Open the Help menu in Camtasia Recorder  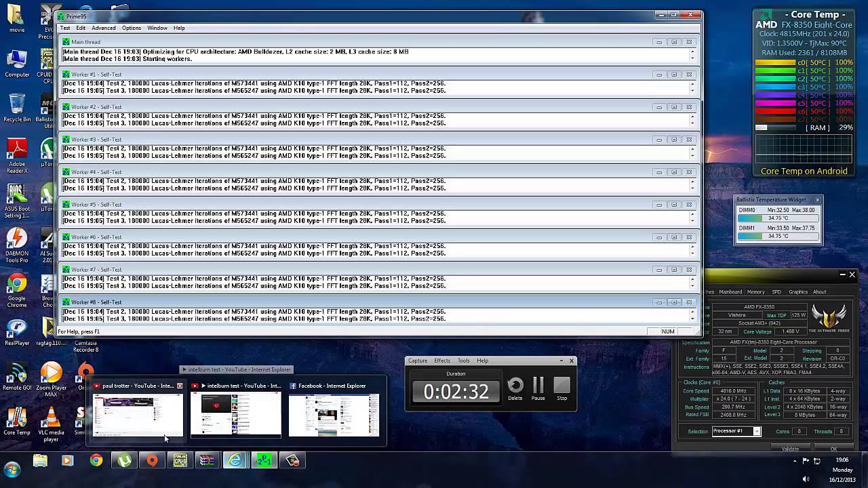point(482,361)
